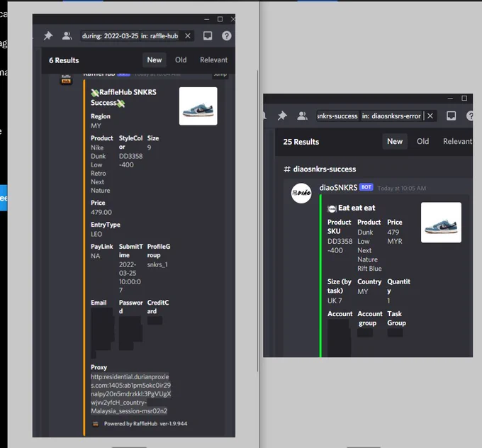Select Old sorting under 6 Results
482x448 pixels.
181,60
